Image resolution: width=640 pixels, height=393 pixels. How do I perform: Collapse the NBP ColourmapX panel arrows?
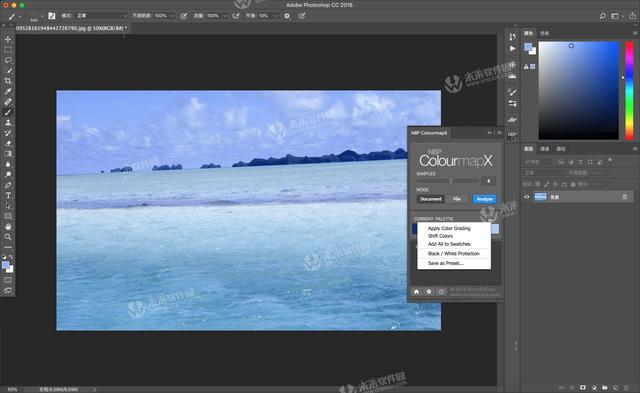[489, 133]
